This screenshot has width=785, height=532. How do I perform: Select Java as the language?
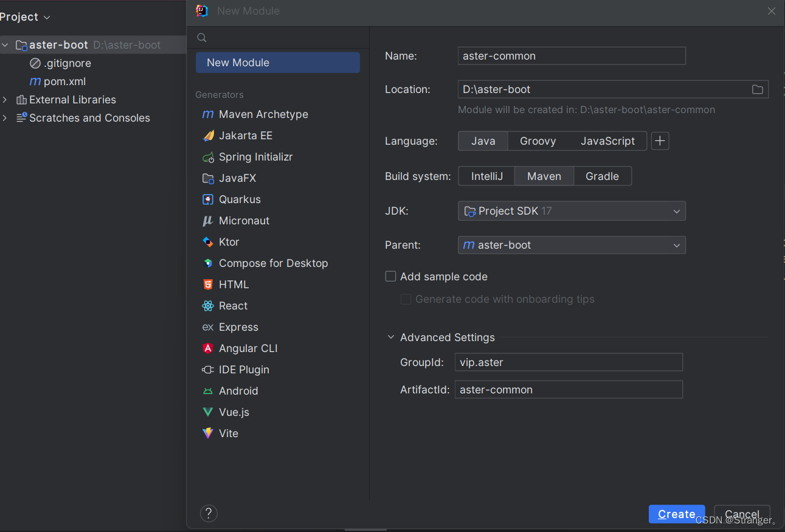483,141
